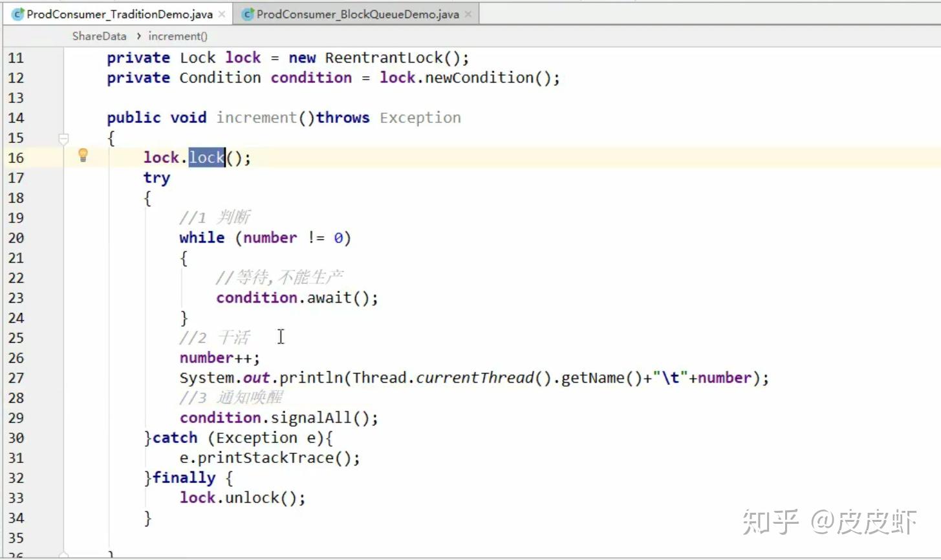The width and height of the screenshot is (941, 560).
Task: Click the while keyword on line 20
Action: pos(202,238)
